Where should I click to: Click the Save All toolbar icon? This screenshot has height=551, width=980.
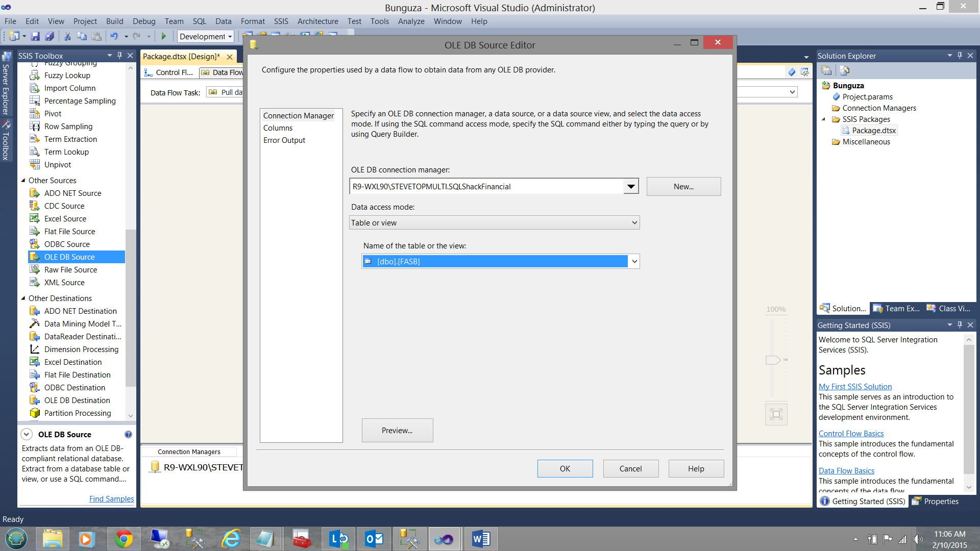coord(50,36)
